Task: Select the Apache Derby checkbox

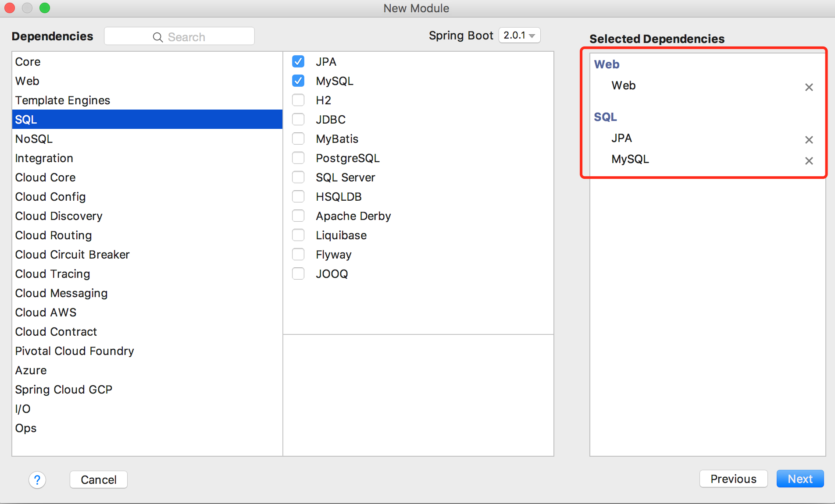Action: (x=298, y=216)
